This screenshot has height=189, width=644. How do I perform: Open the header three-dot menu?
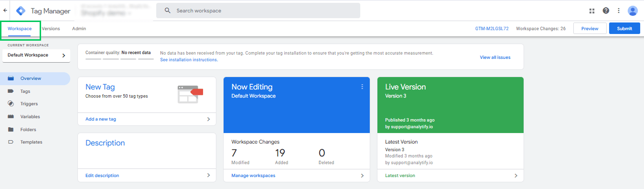click(x=619, y=11)
